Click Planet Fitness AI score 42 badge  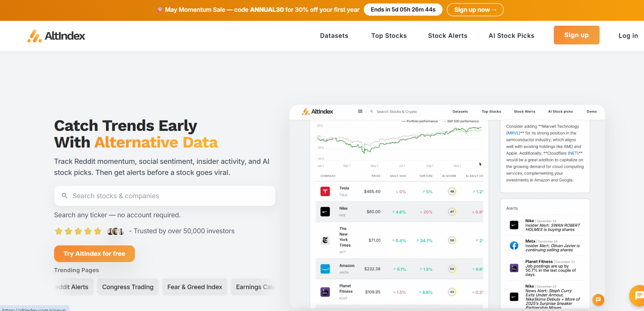pyautogui.click(x=452, y=292)
